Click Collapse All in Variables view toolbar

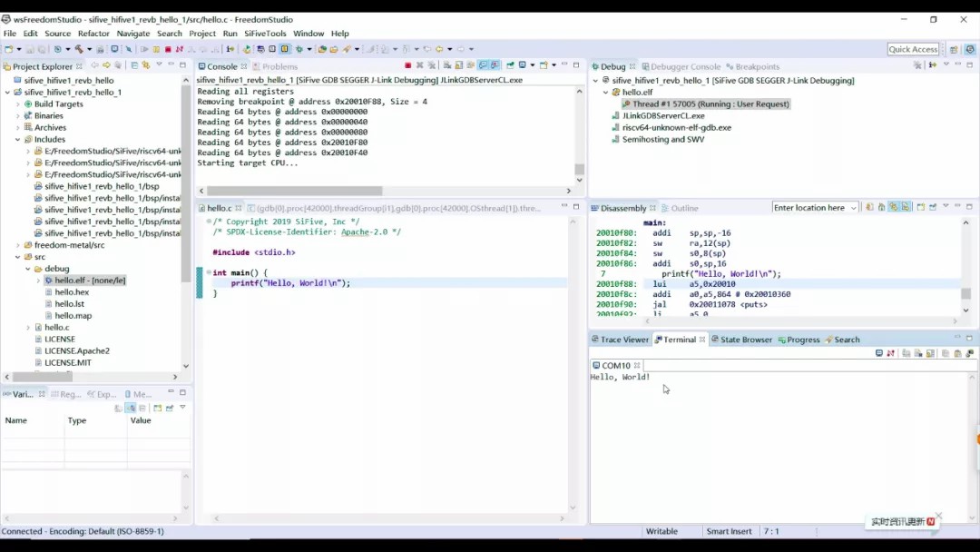(x=142, y=408)
